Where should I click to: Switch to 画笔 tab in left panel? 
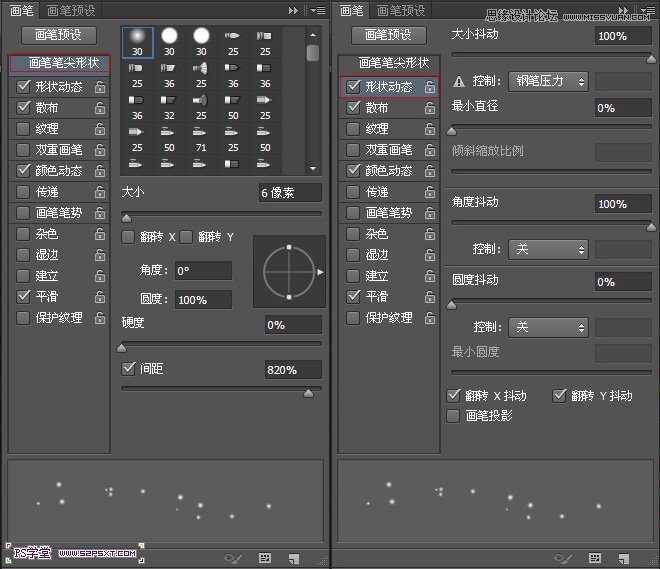(x=21, y=11)
